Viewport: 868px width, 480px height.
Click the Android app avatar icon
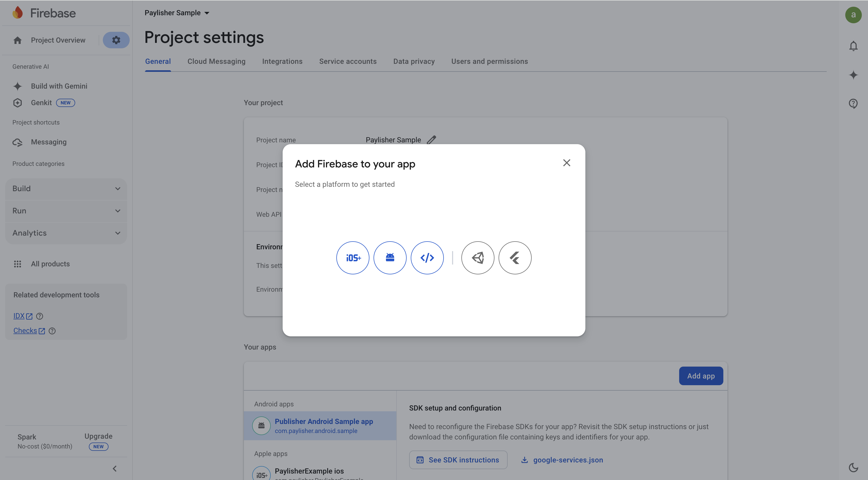(x=261, y=425)
